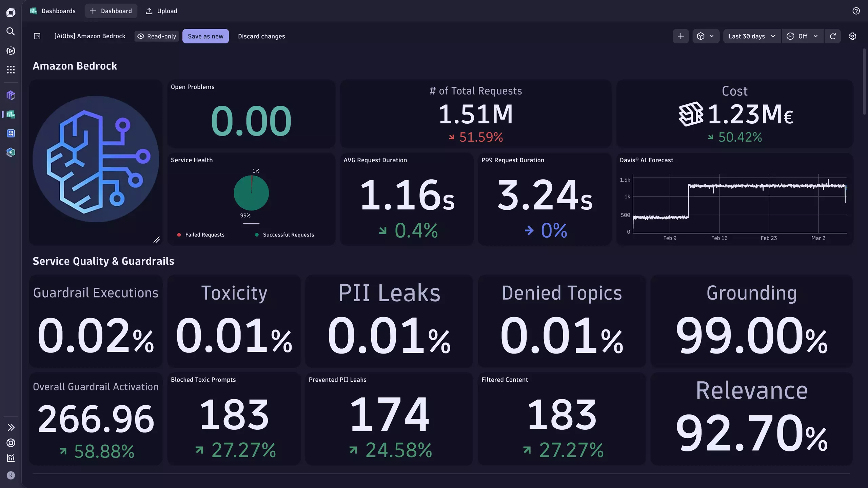Open the Dashboards tab
This screenshot has width=868, height=488.
53,11
